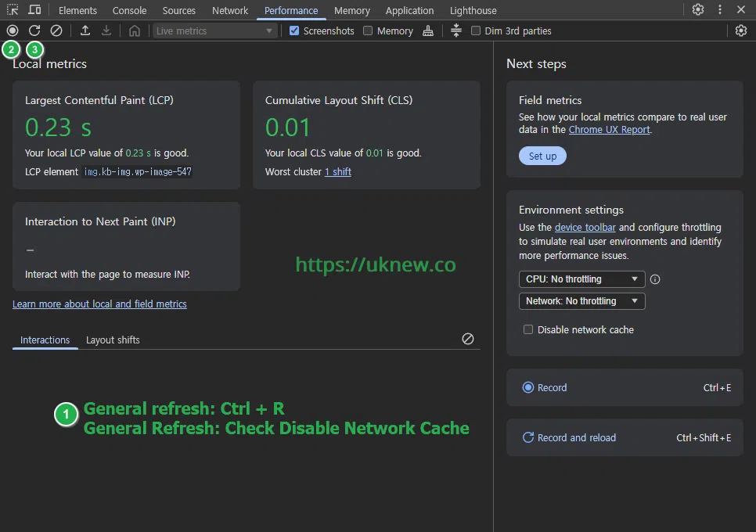The image size is (756, 532).
Task: Click the record button in Performance toolbar
Action: [13, 31]
